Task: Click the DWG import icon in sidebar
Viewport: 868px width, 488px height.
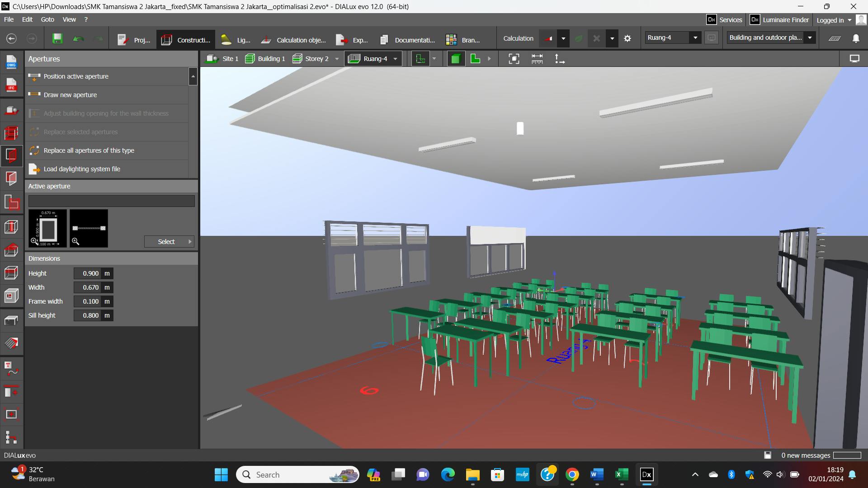Action: click(11, 62)
